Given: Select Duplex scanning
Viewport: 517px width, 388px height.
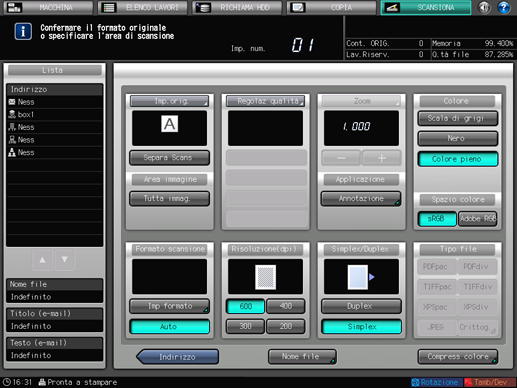Looking at the screenshot, I should tap(361, 306).
